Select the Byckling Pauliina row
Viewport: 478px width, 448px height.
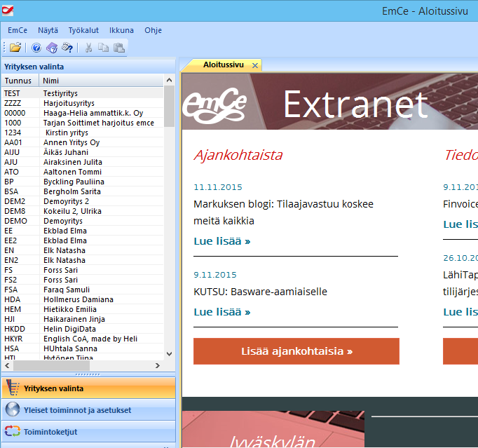(83, 182)
